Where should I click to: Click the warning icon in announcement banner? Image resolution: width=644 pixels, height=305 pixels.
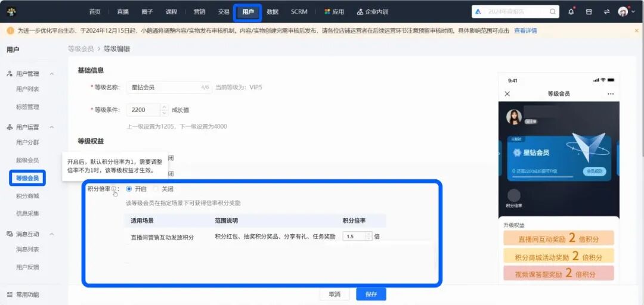10,30
